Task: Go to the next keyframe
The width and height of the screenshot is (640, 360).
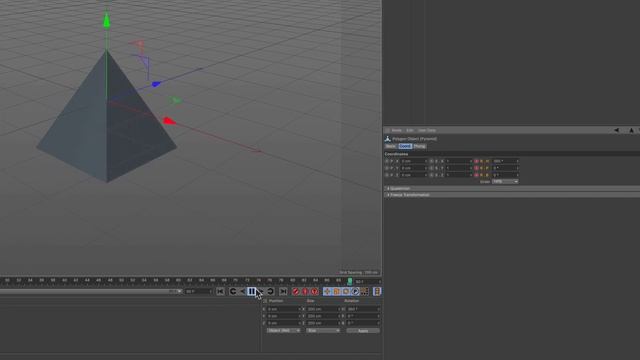Action: click(270, 291)
